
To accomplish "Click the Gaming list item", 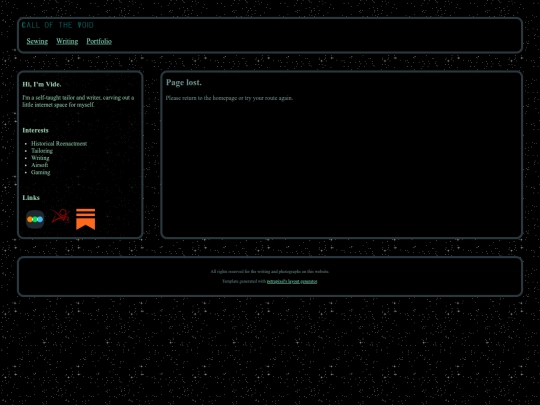I will point(41,173).
